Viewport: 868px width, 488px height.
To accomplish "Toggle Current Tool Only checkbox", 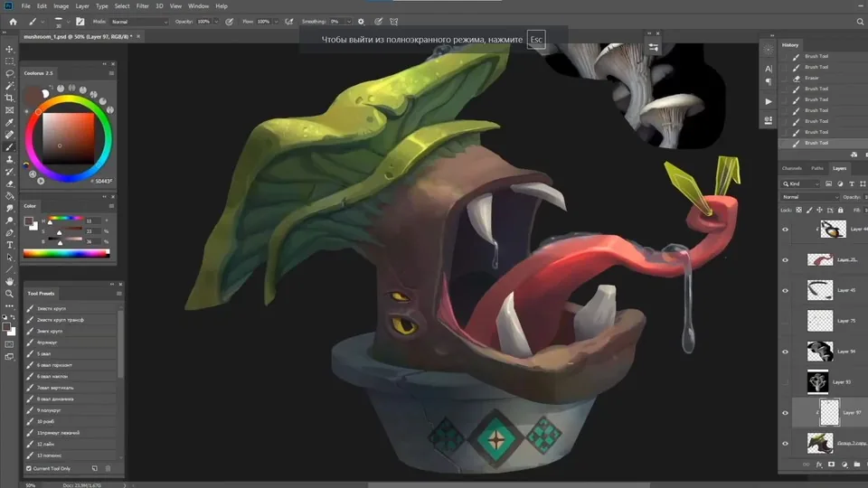I will coord(29,468).
